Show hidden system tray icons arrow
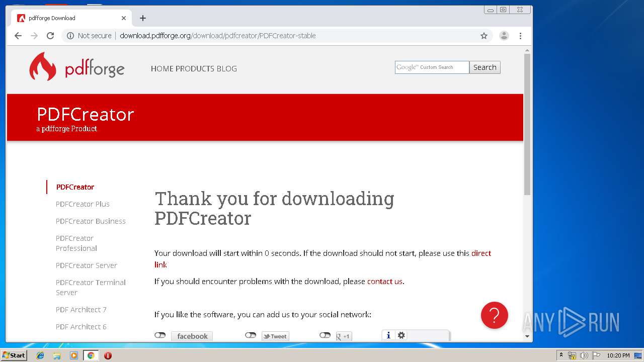Image resolution: width=644 pixels, height=362 pixels. 561,355
